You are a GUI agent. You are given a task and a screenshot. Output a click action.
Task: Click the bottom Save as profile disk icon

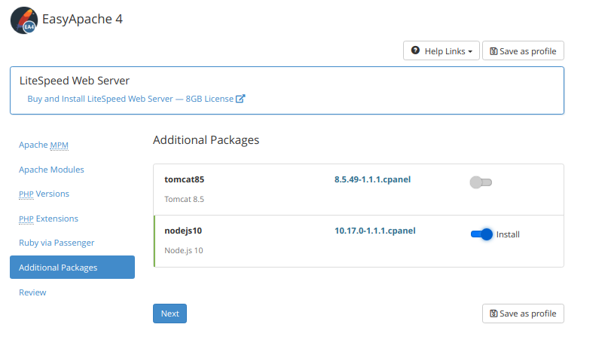pyautogui.click(x=493, y=314)
